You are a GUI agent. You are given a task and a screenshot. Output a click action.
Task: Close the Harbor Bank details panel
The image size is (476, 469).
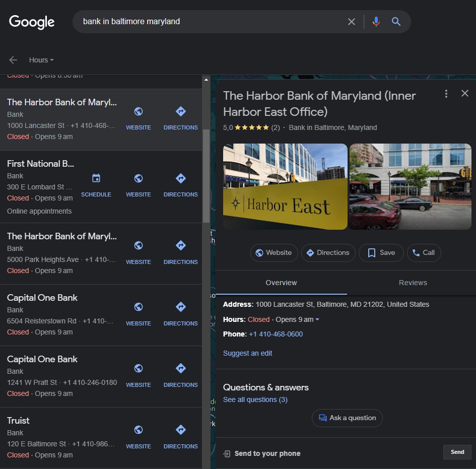[x=465, y=93]
